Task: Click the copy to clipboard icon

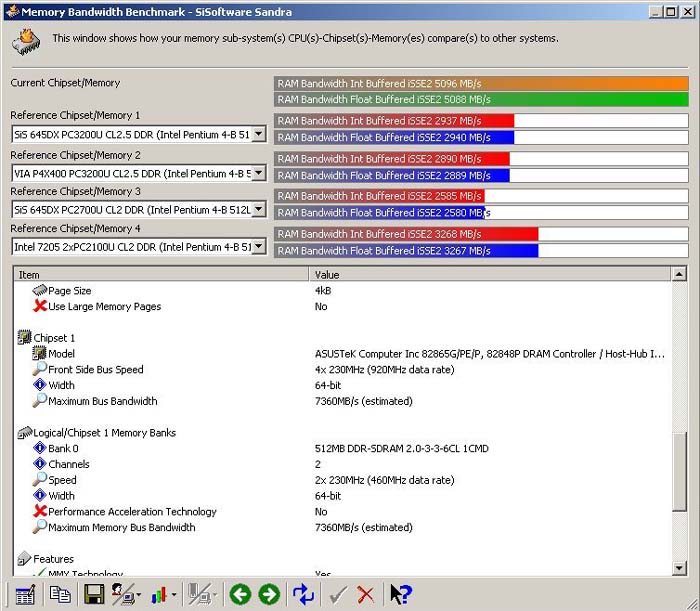Action: (x=59, y=594)
